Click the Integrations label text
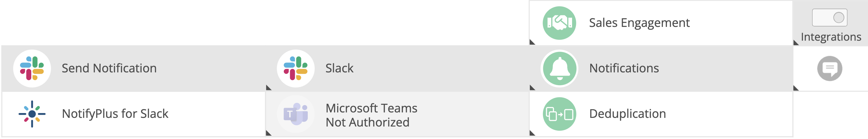This screenshot has width=868, height=139. [x=831, y=37]
